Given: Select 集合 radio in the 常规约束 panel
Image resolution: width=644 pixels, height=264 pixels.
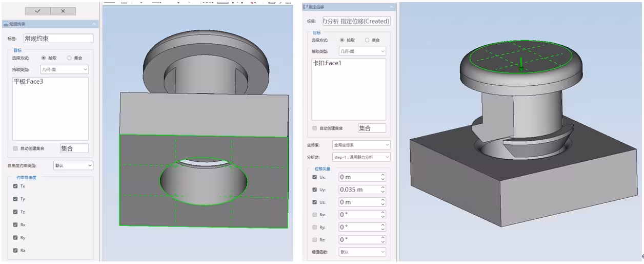Looking at the screenshot, I should point(69,58).
